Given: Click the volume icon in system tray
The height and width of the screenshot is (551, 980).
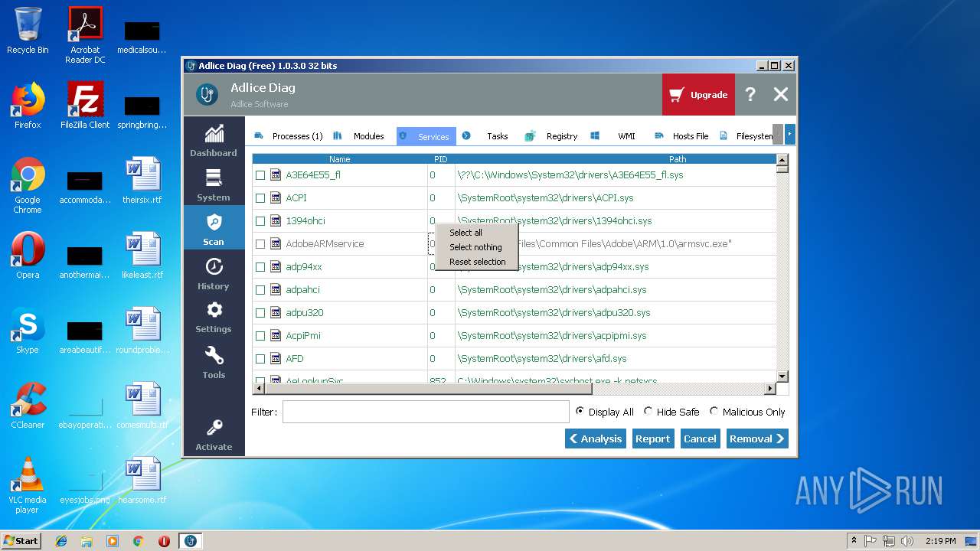Looking at the screenshot, I should point(907,541).
